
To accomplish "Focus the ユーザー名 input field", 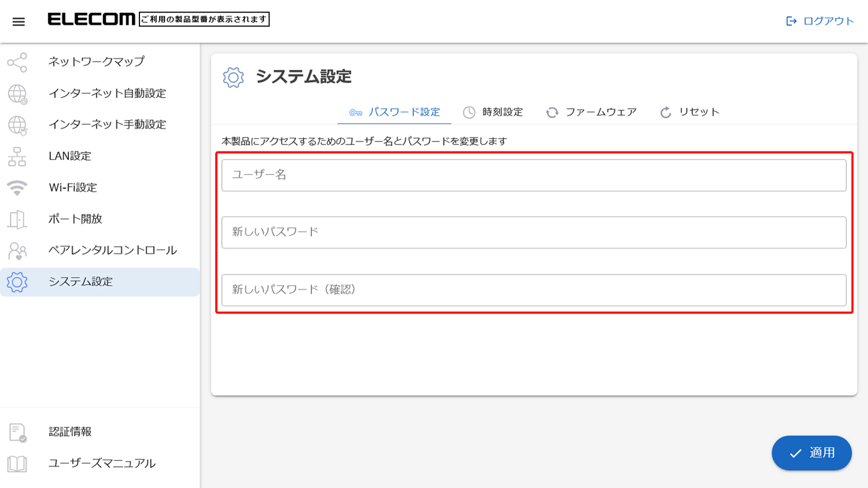I will pos(533,175).
